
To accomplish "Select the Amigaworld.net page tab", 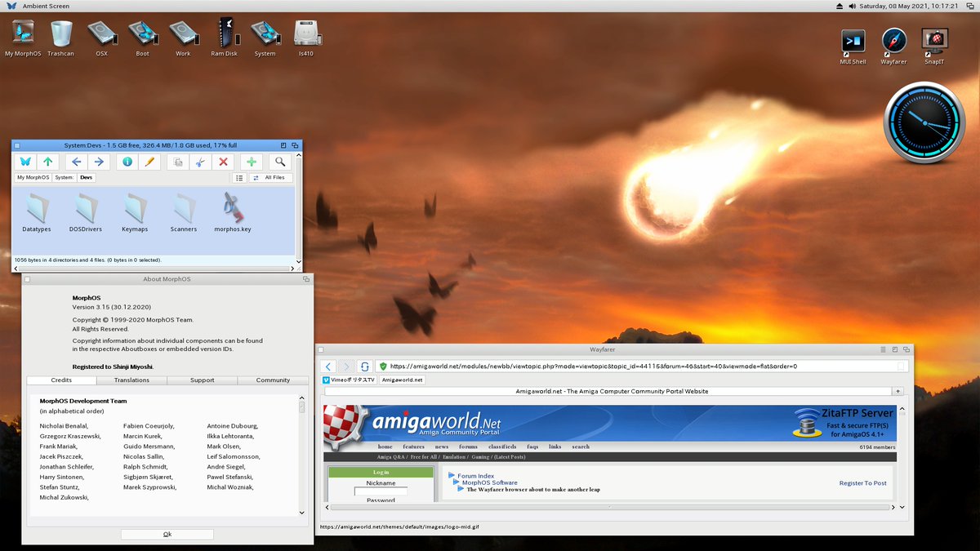I will [606, 392].
